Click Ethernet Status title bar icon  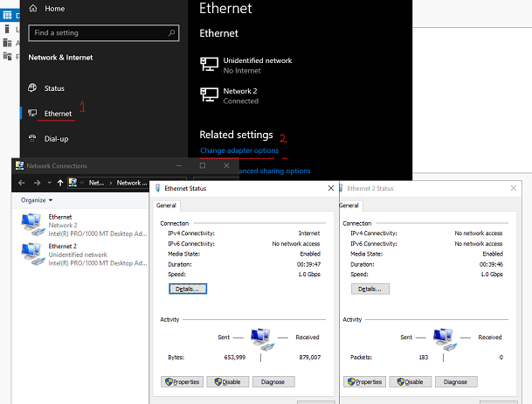tap(158, 188)
